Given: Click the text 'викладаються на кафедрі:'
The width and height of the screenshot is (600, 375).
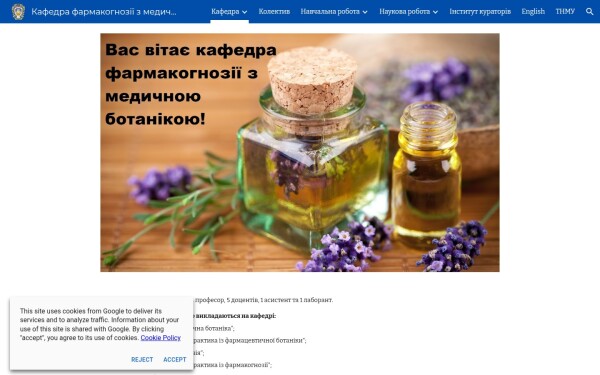Looking at the screenshot, I should [x=235, y=316].
